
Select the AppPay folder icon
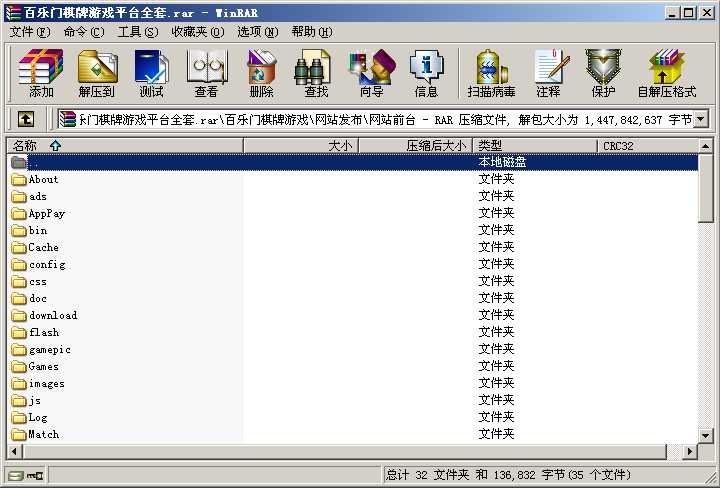click(19, 213)
